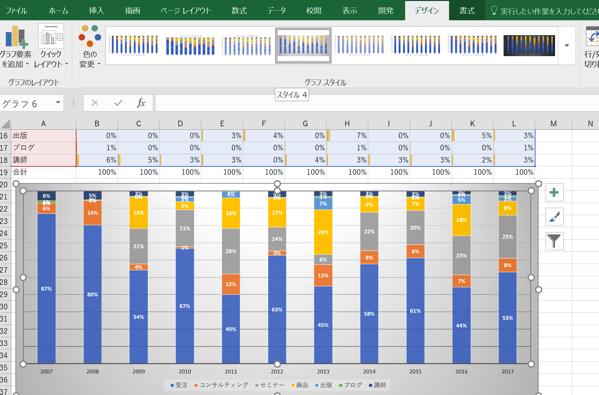Switch to the 書式 tab

click(467, 10)
